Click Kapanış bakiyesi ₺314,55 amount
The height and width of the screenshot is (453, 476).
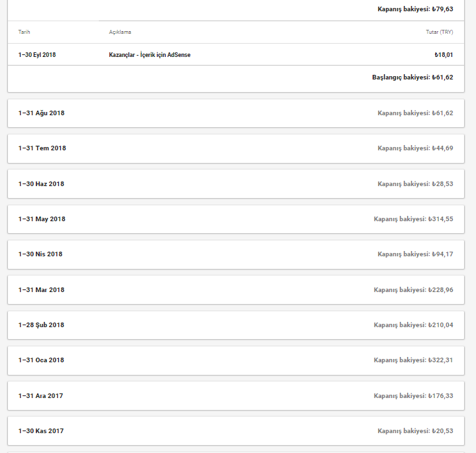(414, 219)
